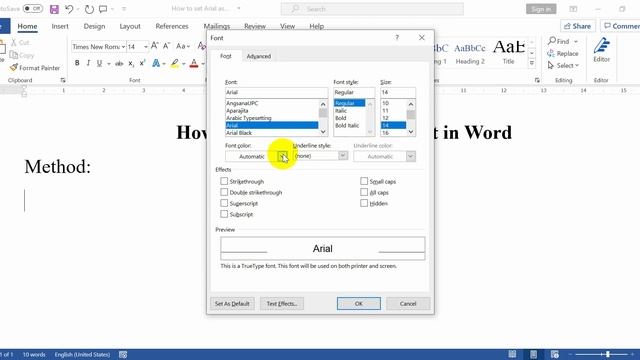Click the Bold formatting icon
The width and height of the screenshot is (640, 360).
click(77, 63)
